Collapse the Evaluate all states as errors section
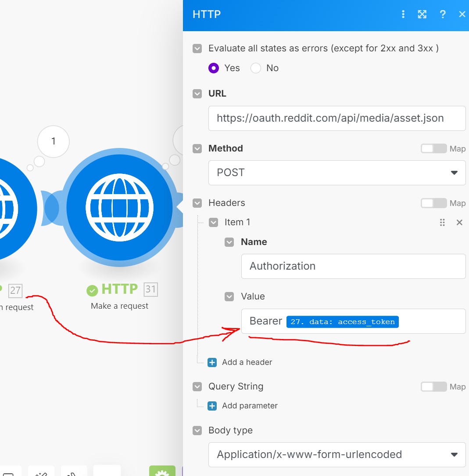The image size is (469, 476). [x=197, y=49]
